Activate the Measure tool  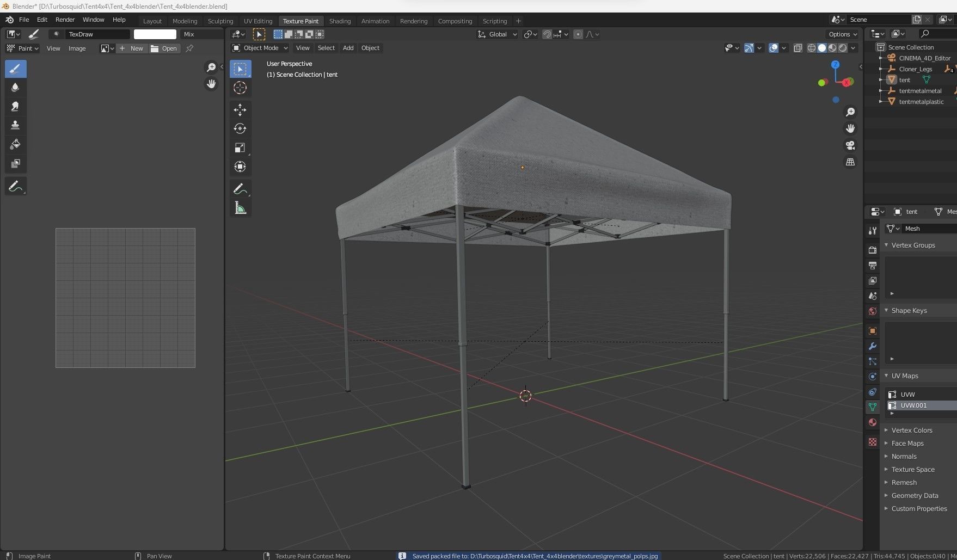tap(240, 208)
